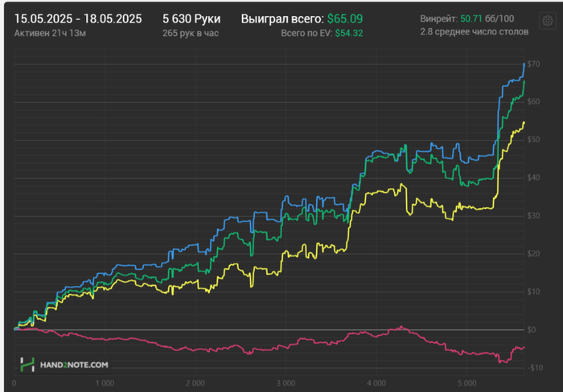Click the $60 y-axis label
This screenshot has height=392, width=563.
[x=533, y=101]
